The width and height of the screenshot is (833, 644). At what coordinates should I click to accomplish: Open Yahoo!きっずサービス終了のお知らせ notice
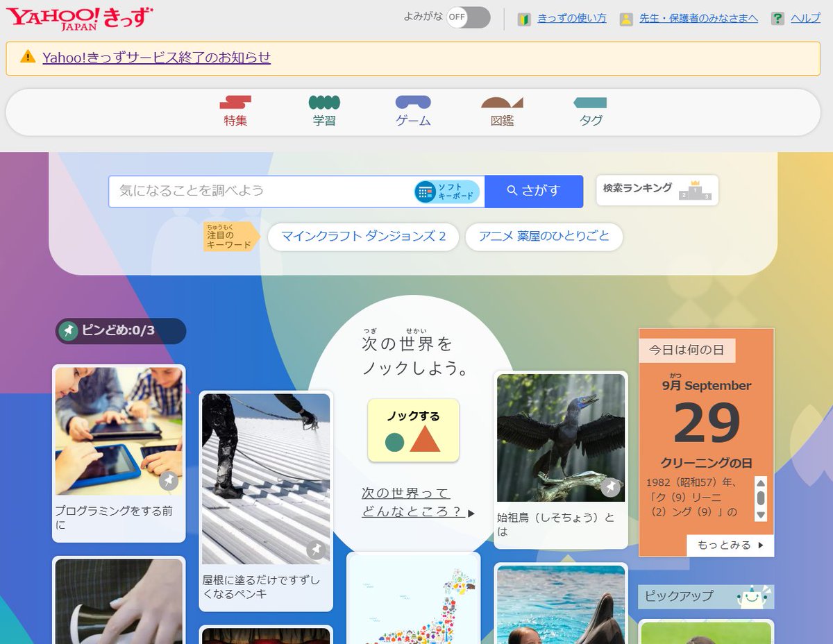[x=156, y=58]
